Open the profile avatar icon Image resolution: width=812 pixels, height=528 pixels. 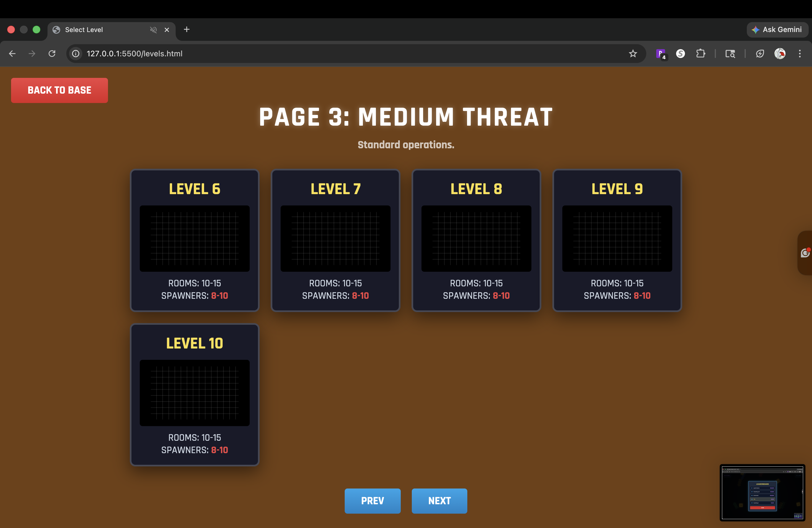click(780, 54)
